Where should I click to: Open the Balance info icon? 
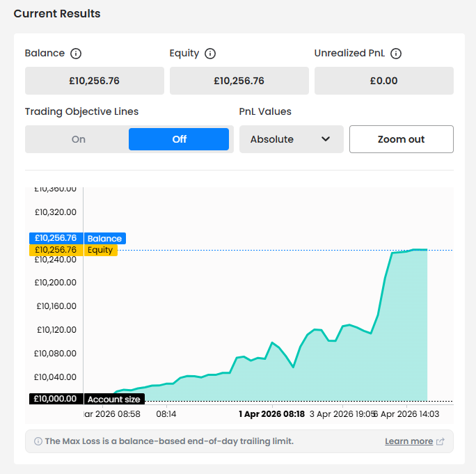pos(76,54)
